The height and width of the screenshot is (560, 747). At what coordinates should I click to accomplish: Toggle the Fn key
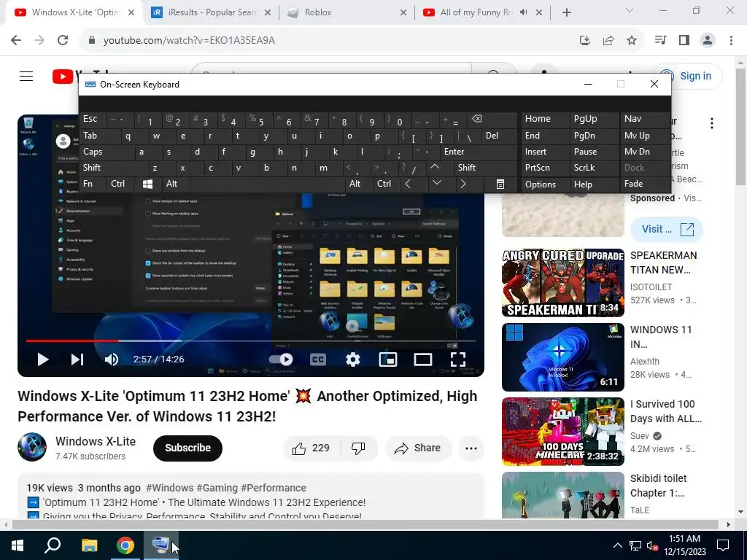click(93, 184)
